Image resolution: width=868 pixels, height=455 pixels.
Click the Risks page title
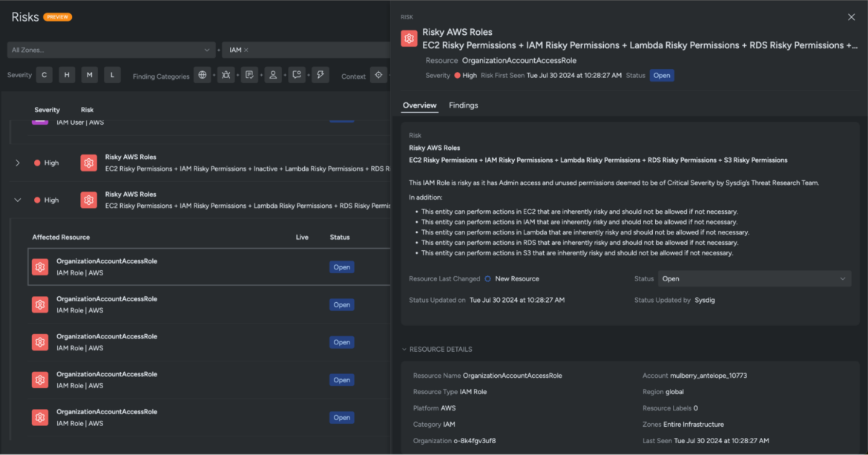coord(25,17)
